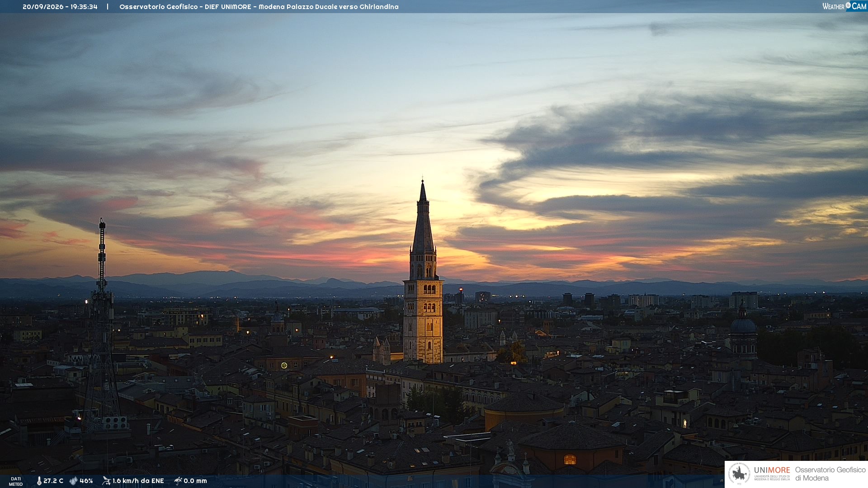Viewport: 868px width, 488px height.
Task: Click the 46% humidity value
Action: (86, 481)
